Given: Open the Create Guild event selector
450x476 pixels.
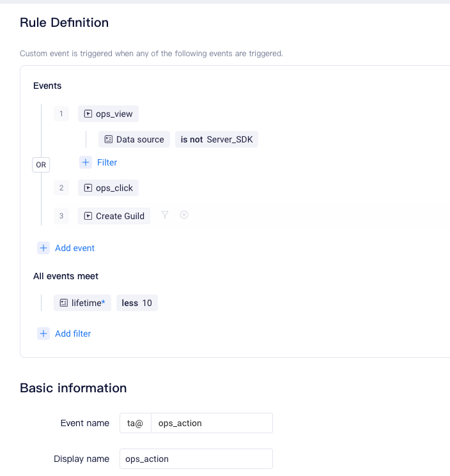Looking at the screenshot, I should coord(114,216).
